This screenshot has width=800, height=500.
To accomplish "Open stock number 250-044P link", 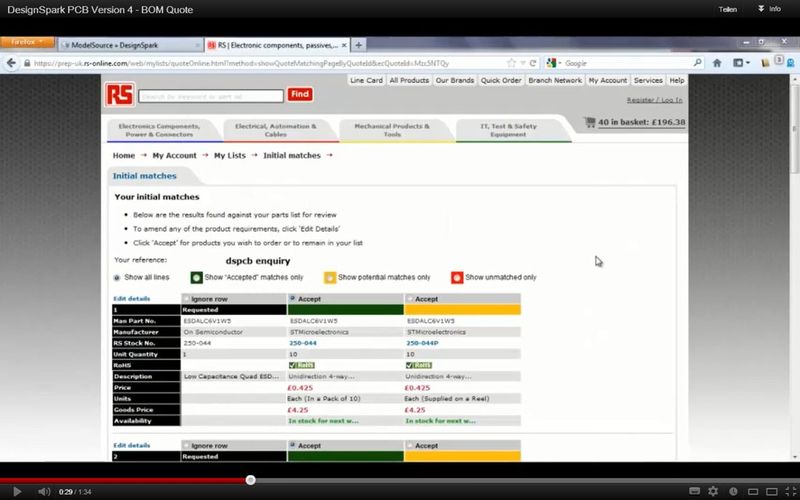I will point(422,343).
